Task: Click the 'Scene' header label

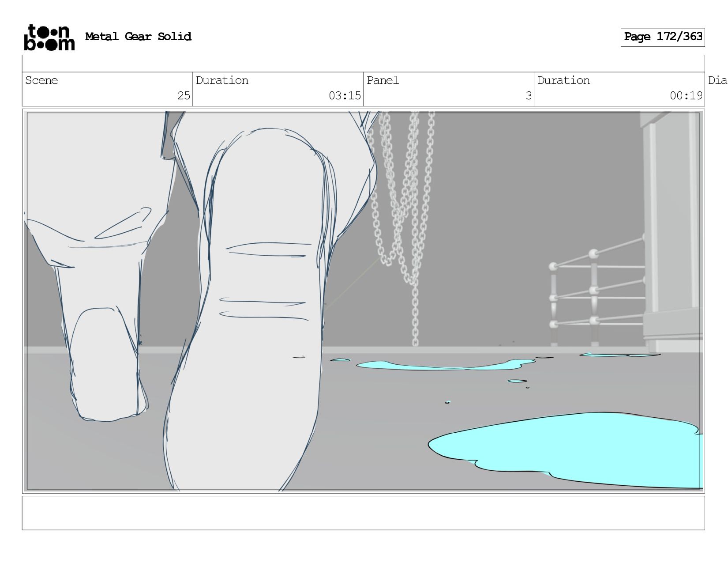Action: pos(41,80)
